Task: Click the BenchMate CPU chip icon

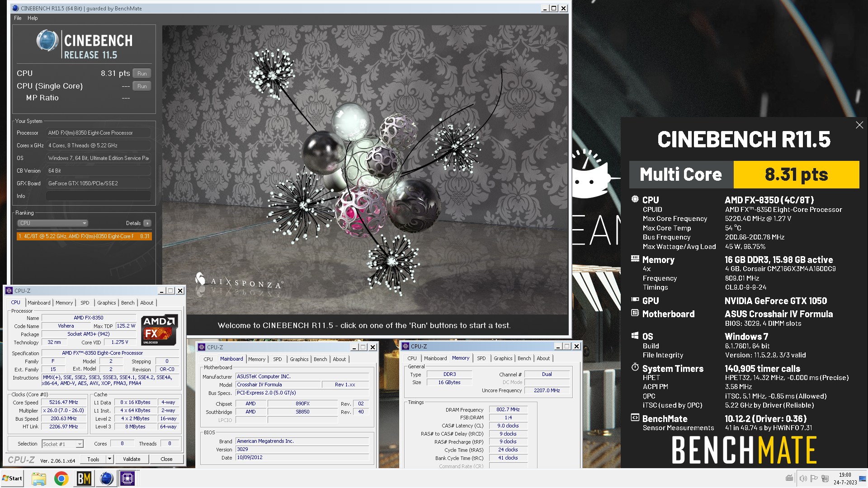Action: 635,199
